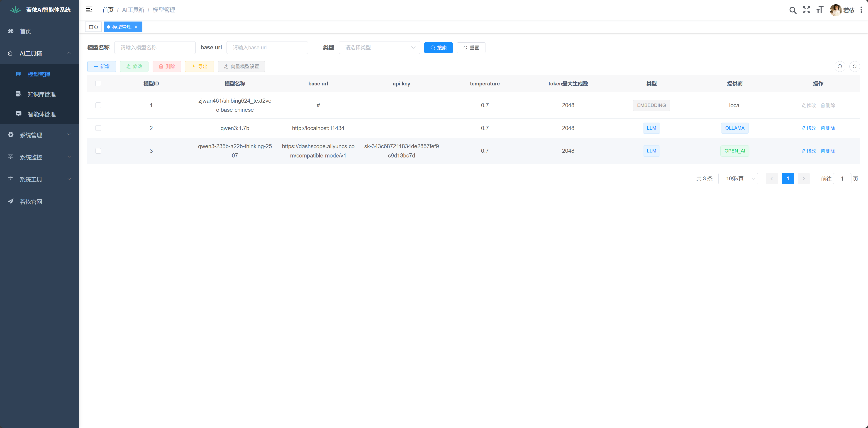Check the row for qwen3:1.7b
The height and width of the screenshot is (428, 868).
coord(98,128)
